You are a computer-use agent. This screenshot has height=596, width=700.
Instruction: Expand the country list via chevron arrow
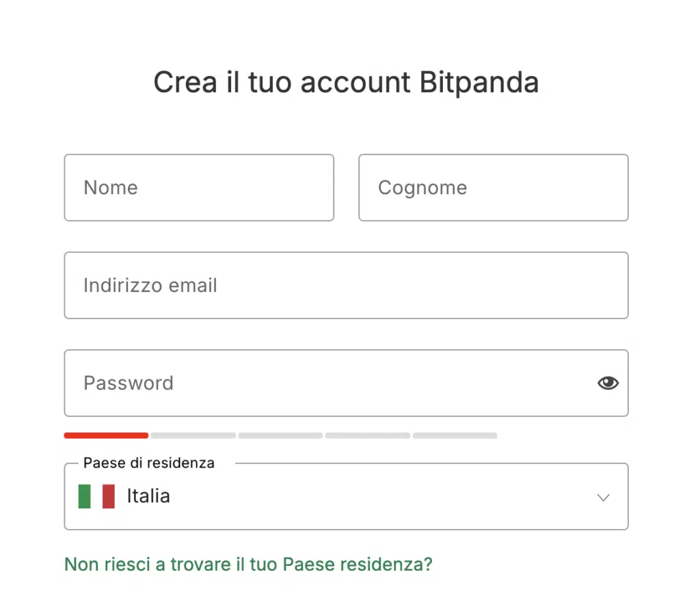click(x=603, y=498)
